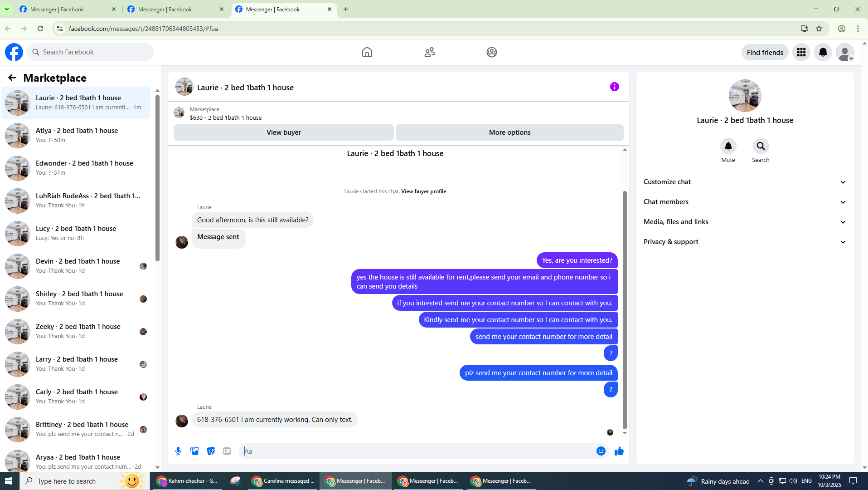Click the Find friends button
The image size is (868, 490).
pos(765,52)
